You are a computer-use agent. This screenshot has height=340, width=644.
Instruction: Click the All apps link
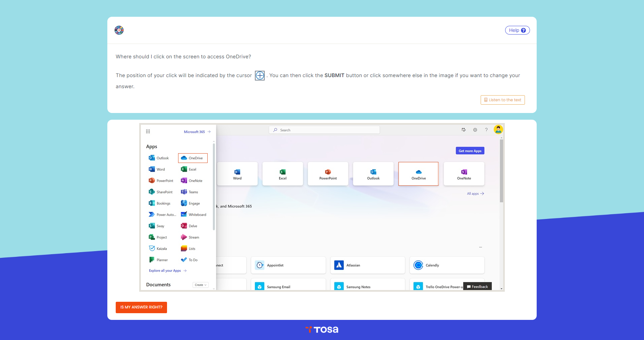coord(475,193)
